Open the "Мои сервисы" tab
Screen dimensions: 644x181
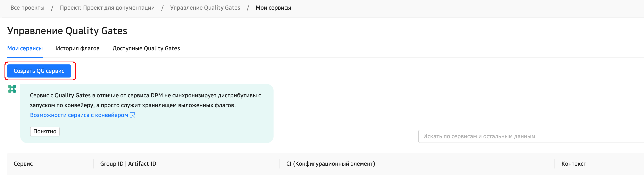(x=25, y=48)
